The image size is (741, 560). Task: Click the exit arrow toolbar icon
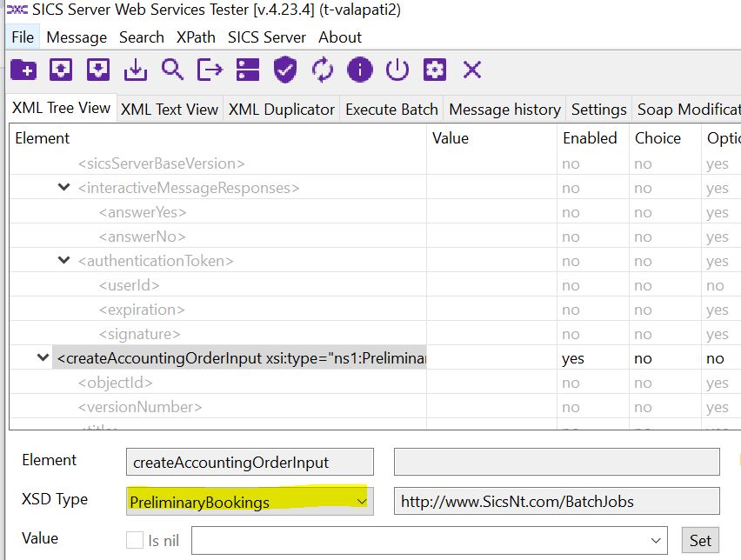tap(210, 70)
